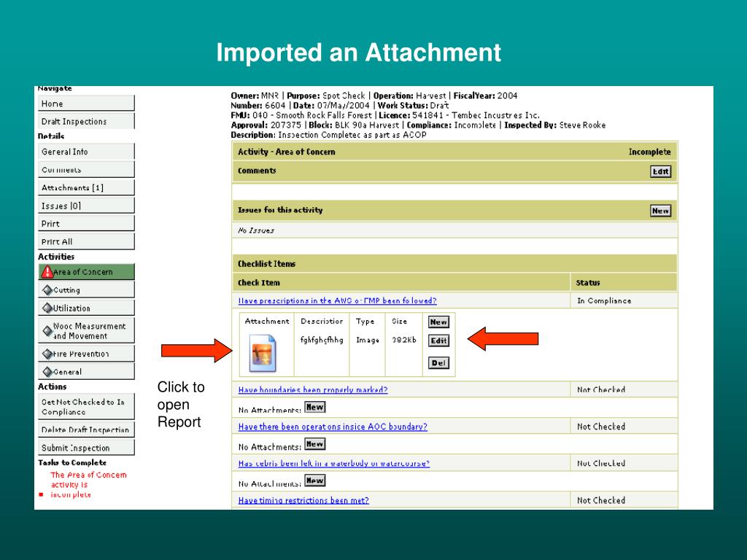The image size is (747, 560).
Task: Select the General activity
Action: (86, 371)
